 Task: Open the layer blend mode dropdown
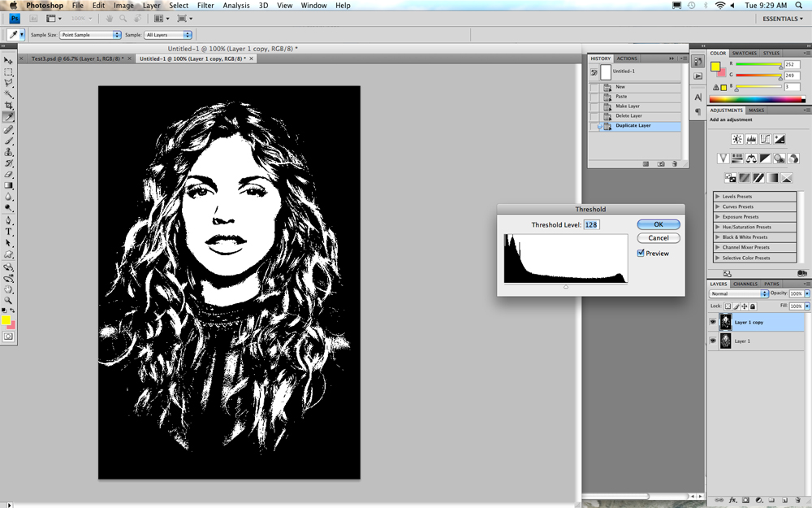[739, 293]
